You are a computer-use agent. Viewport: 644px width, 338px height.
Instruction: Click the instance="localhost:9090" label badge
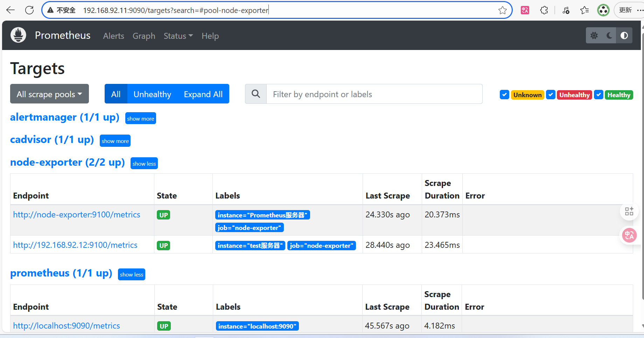point(257,326)
